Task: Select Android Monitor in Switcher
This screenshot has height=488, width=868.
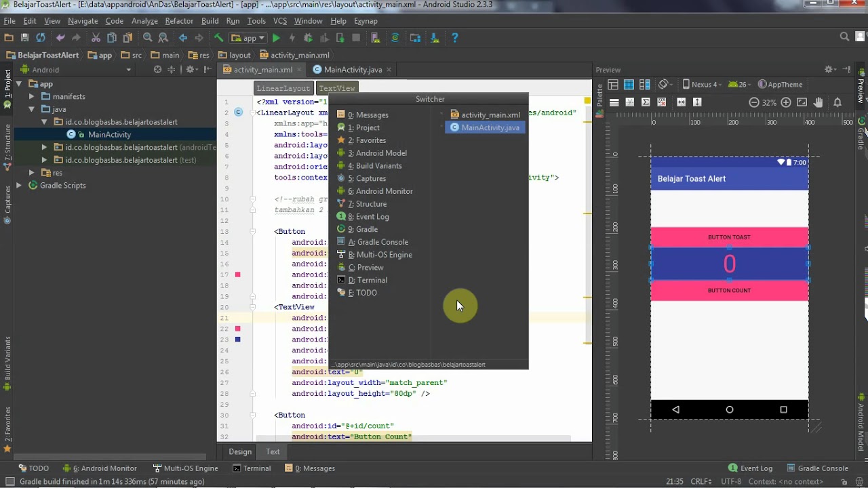Action: click(x=379, y=191)
